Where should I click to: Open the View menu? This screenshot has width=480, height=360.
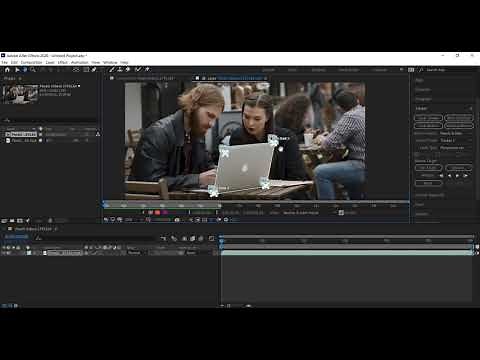96,62
